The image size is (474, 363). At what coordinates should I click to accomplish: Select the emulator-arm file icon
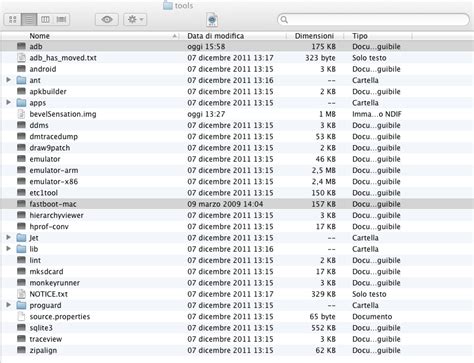coord(21,170)
